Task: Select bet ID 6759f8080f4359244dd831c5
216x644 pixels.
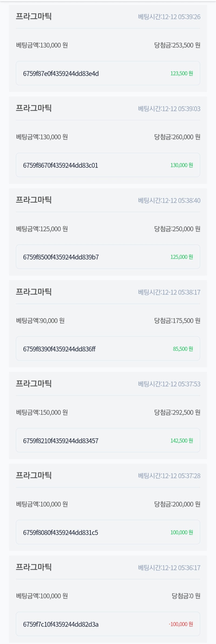Action: pyautogui.click(x=60, y=532)
